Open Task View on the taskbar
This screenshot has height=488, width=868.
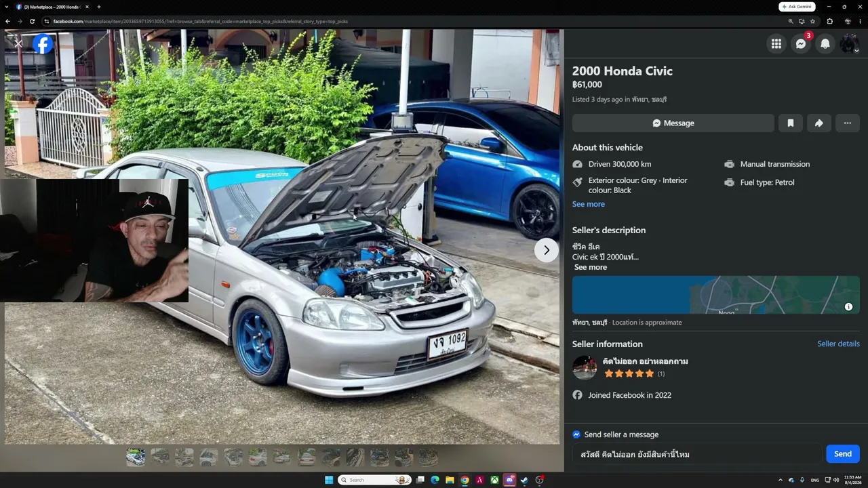pyautogui.click(x=420, y=480)
